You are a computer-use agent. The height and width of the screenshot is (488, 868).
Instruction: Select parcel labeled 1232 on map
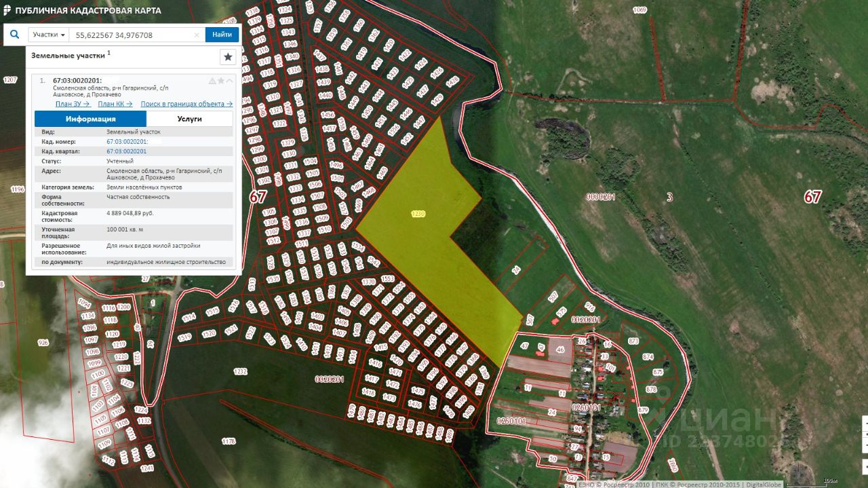coord(240,371)
